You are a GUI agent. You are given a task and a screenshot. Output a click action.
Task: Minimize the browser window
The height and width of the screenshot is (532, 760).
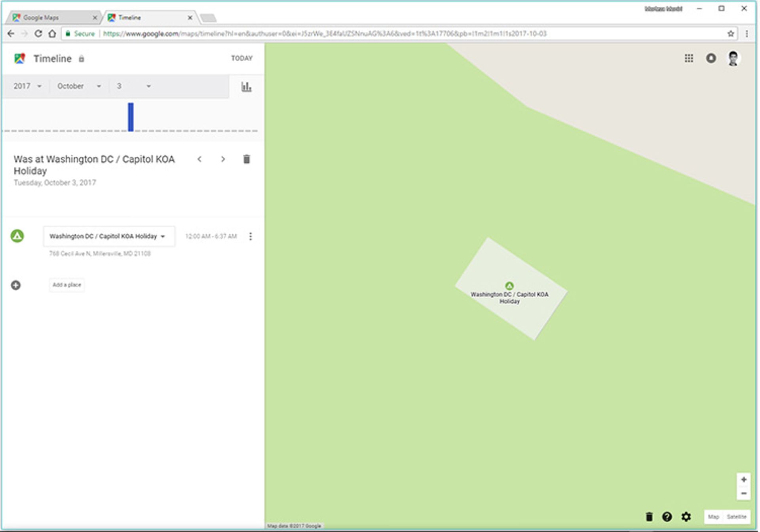pos(699,9)
